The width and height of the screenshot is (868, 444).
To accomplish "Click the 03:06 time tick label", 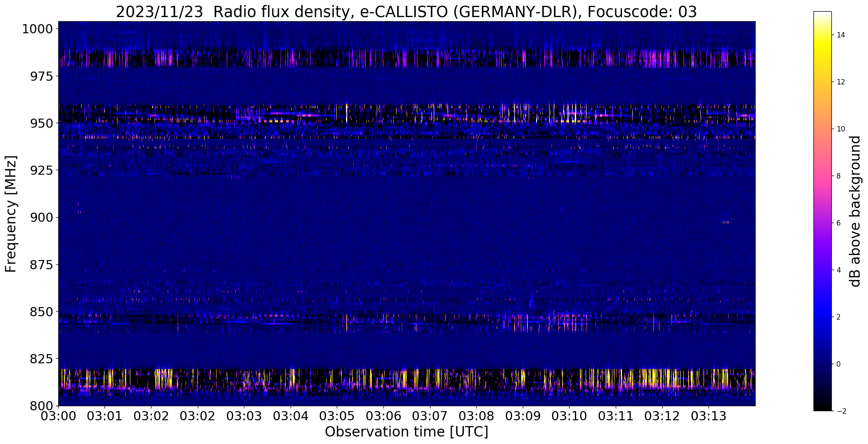I will click(383, 416).
